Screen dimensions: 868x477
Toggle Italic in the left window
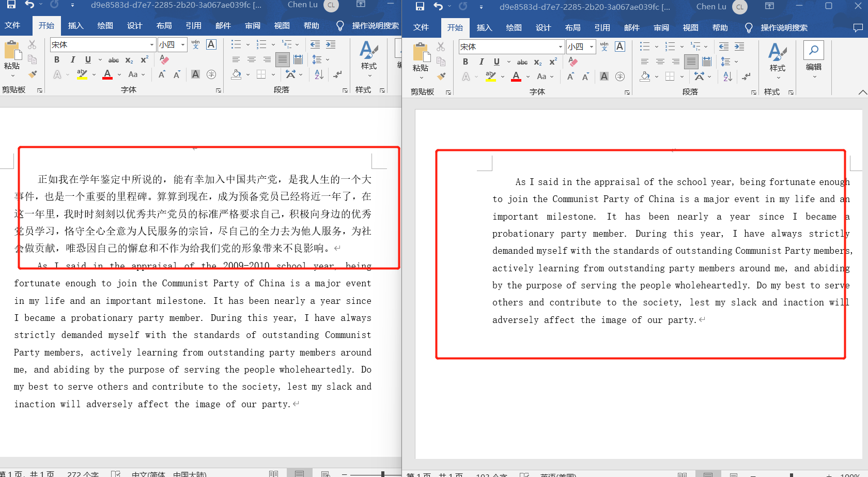point(73,60)
